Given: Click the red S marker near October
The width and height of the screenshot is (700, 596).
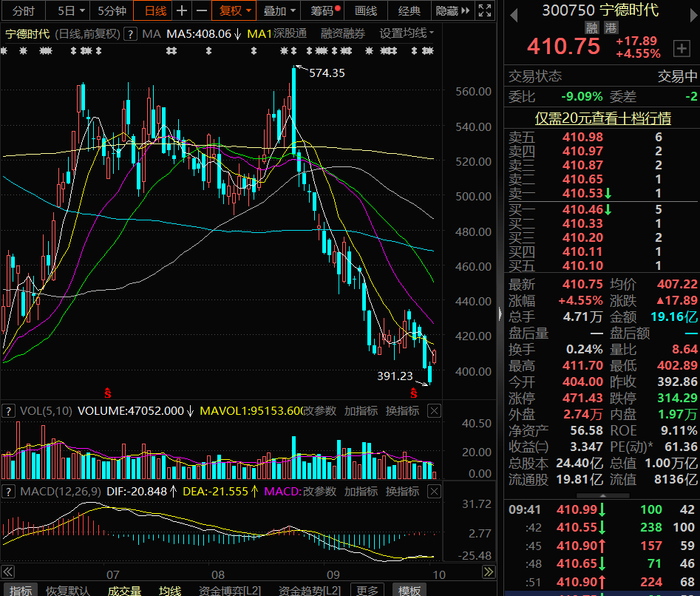Looking at the screenshot, I should point(414,393).
